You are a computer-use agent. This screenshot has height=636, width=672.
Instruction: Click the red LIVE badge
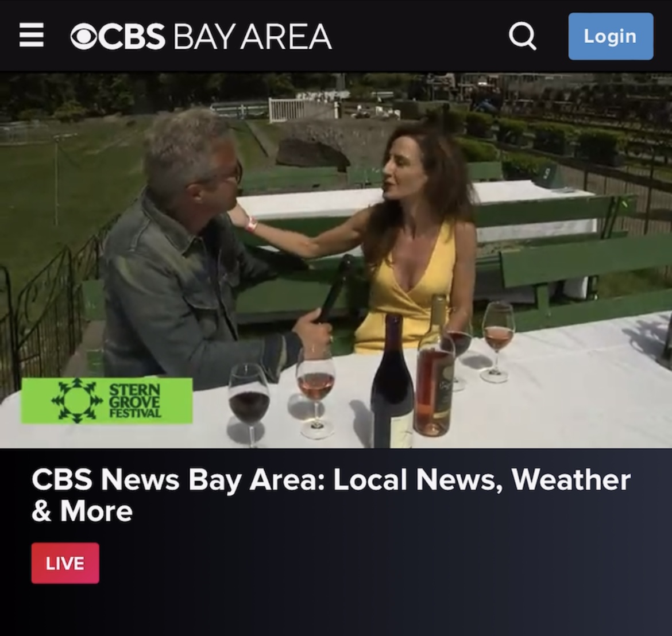65,563
